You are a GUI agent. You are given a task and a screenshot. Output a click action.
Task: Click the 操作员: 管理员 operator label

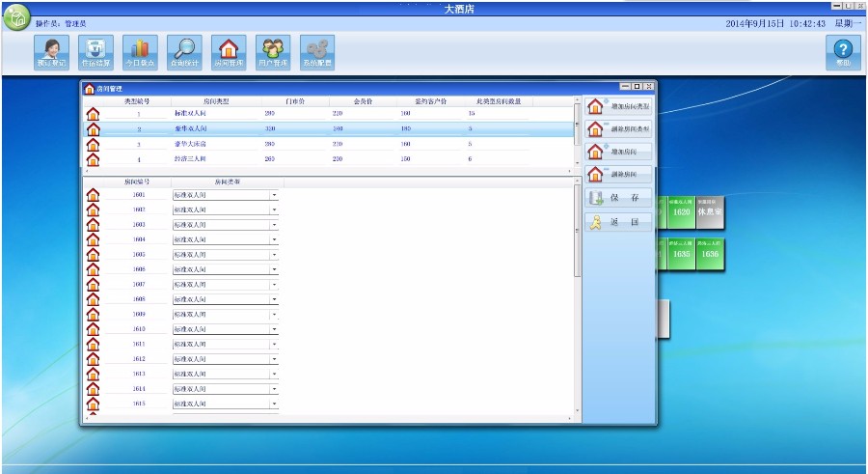pyautogui.click(x=61, y=24)
